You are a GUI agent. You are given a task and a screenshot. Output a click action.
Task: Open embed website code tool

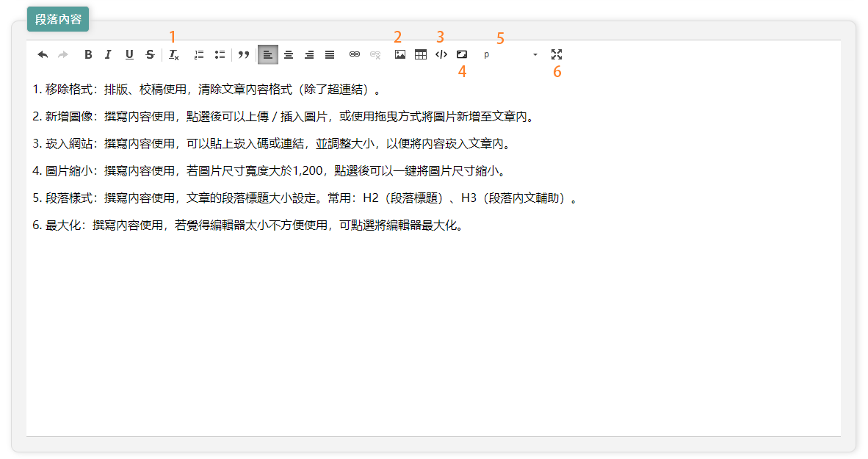[x=441, y=54]
